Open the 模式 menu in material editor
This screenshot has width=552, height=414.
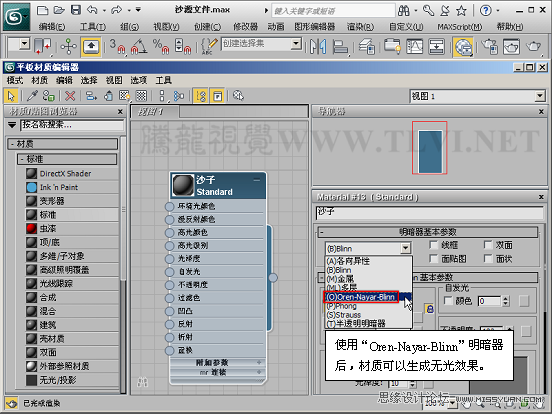15,80
